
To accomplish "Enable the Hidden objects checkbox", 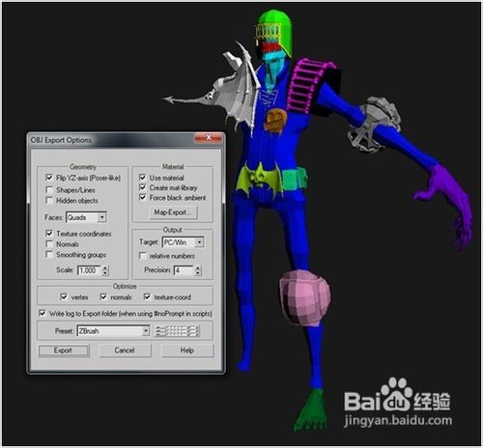I will [x=49, y=201].
